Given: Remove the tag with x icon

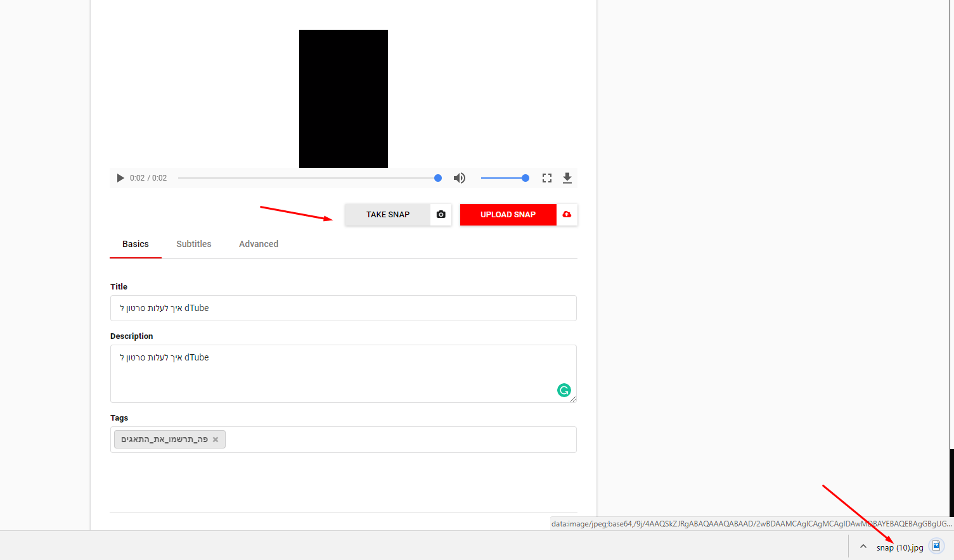Looking at the screenshot, I should 216,440.
